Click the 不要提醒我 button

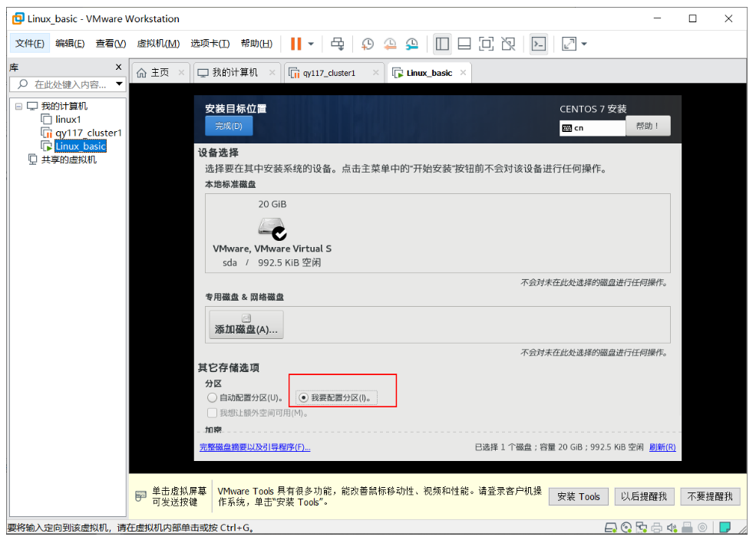(x=710, y=496)
